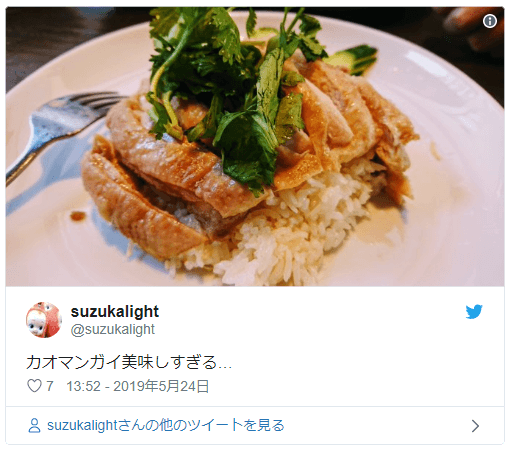Click the 2019年5月24日 date text
This screenshot has height=450, width=510.
(161, 386)
